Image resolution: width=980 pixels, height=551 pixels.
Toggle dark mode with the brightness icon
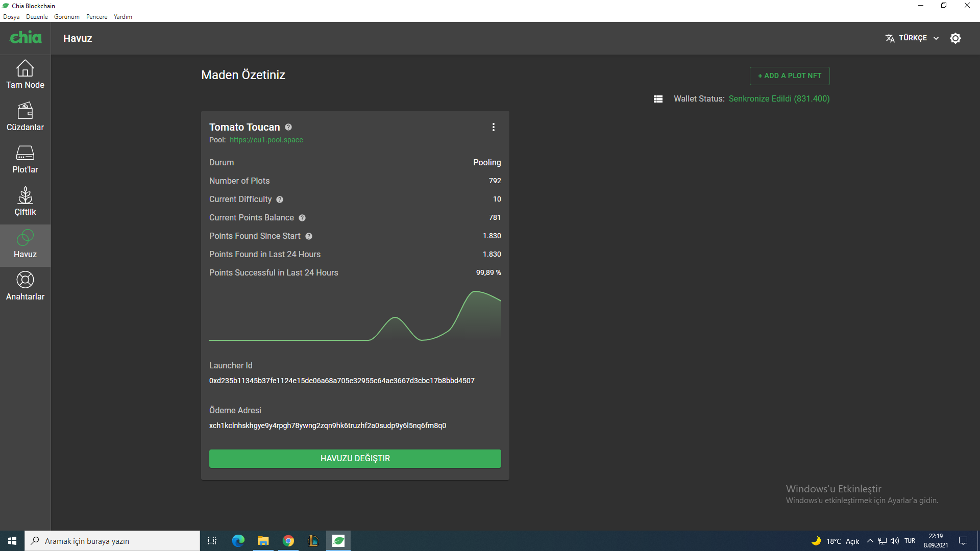[955, 38]
